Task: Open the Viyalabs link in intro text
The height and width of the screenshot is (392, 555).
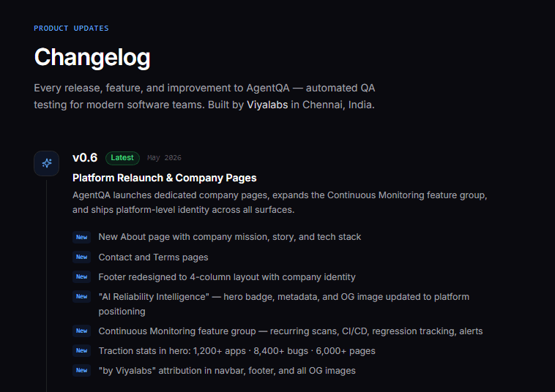Action: pyautogui.click(x=267, y=105)
